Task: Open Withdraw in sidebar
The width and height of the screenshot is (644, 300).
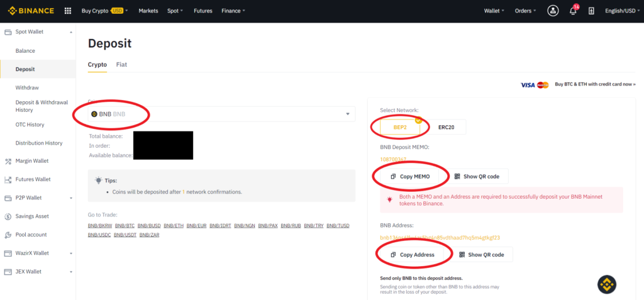Action: 27,88
